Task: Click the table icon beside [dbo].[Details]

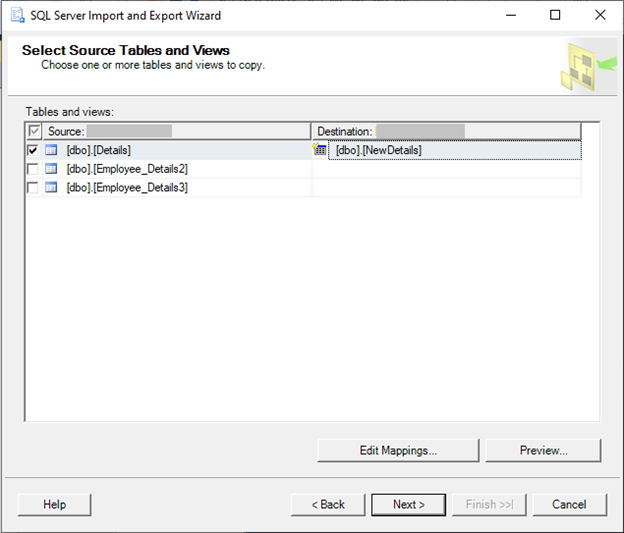Action: tap(51, 150)
